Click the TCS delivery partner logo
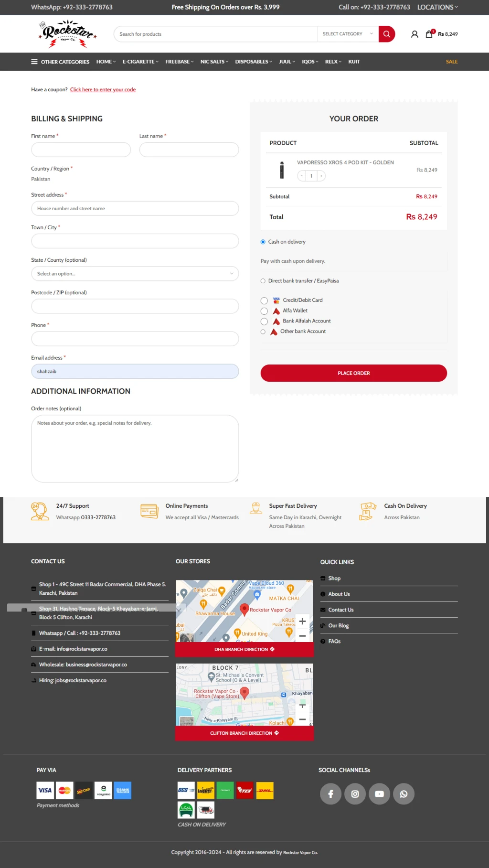Viewport: 489px width, 868px height. coord(245,791)
